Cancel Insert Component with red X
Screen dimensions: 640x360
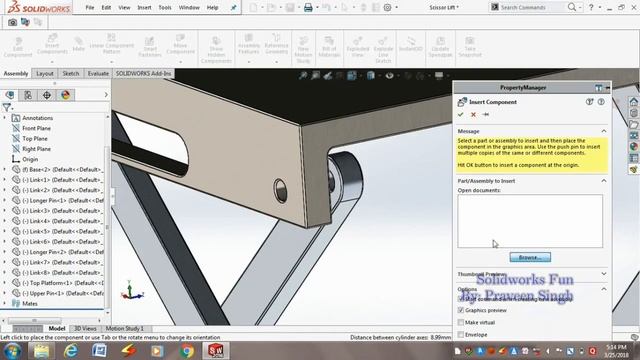[473, 115]
